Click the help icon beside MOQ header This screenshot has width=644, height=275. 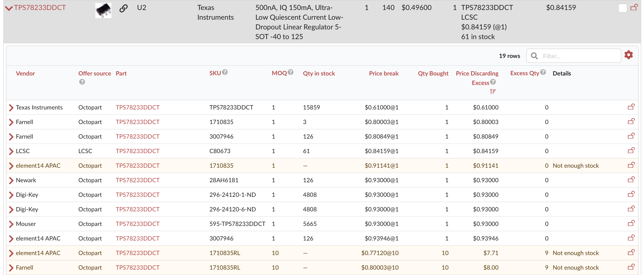point(290,72)
